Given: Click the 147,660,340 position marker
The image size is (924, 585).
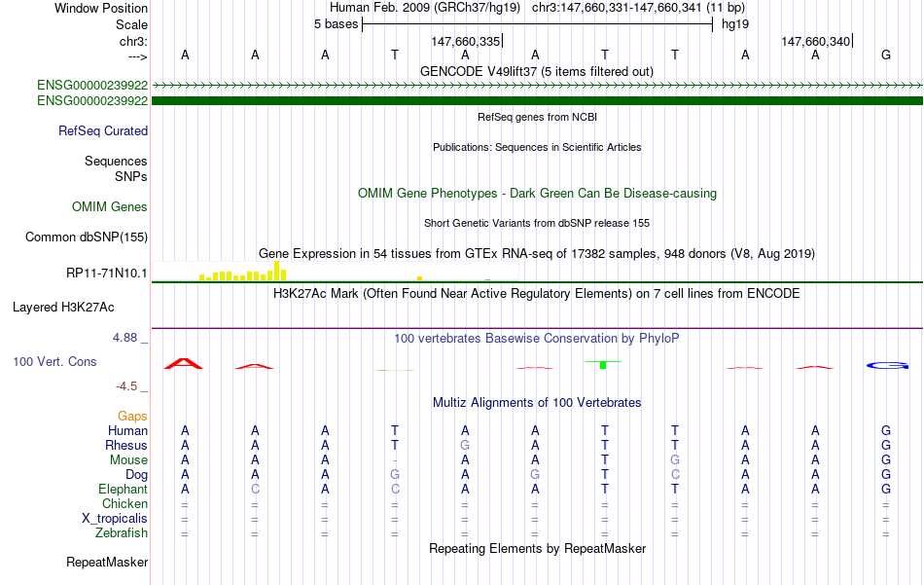Looking at the screenshot, I should click(x=817, y=41).
